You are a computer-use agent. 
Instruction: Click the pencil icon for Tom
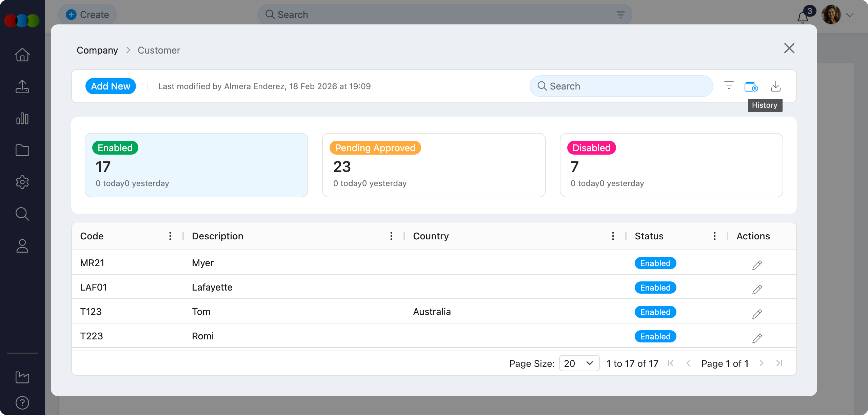(x=757, y=314)
